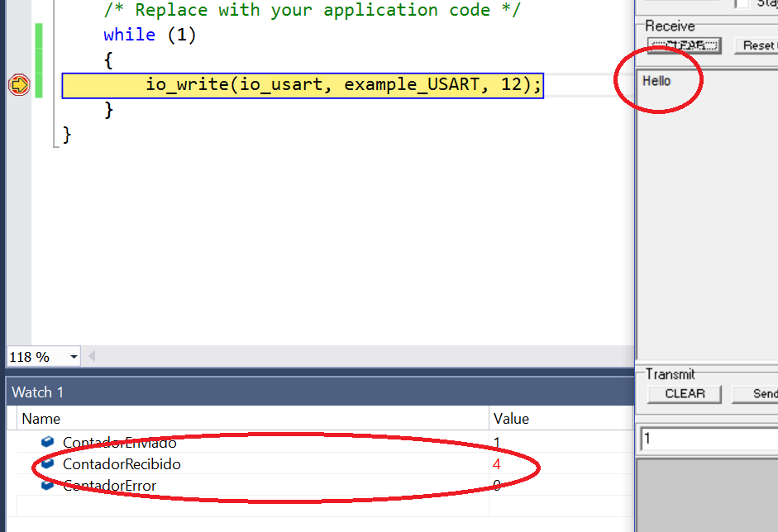Click the horizontal scroll left arrow
This screenshot has width=778, height=532.
(x=92, y=357)
